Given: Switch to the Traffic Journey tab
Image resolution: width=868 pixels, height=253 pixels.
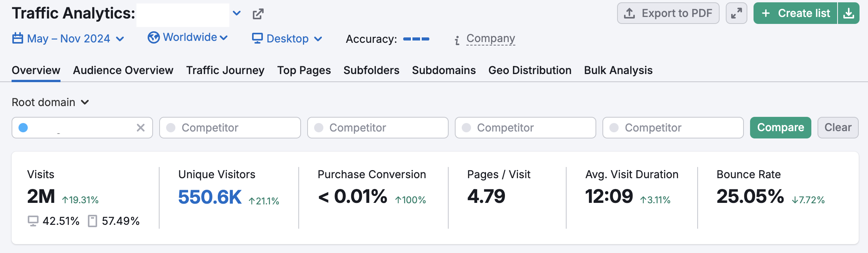Looking at the screenshot, I should tap(225, 70).
